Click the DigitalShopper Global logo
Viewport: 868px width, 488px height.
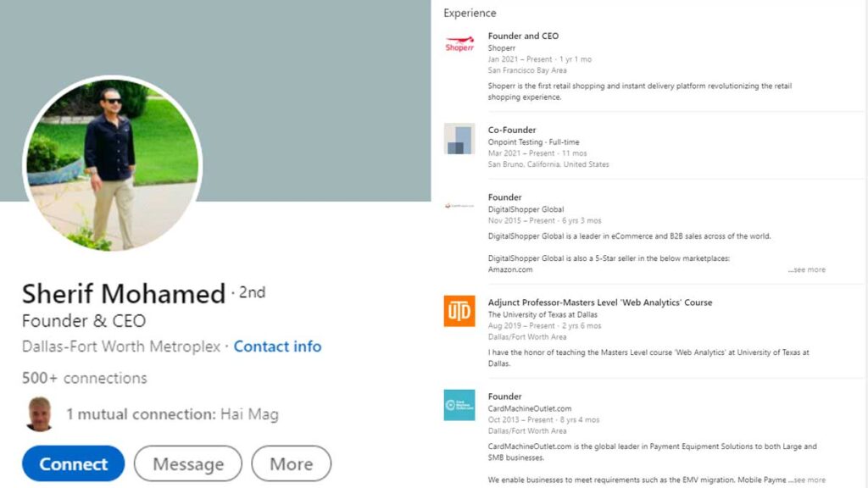[459, 206]
